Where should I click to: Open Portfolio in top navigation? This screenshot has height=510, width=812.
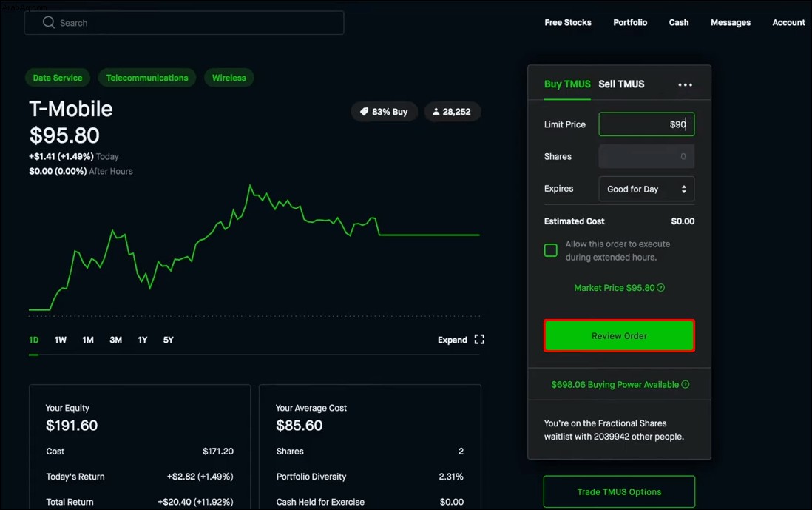pyautogui.click(x=630, y=22)
